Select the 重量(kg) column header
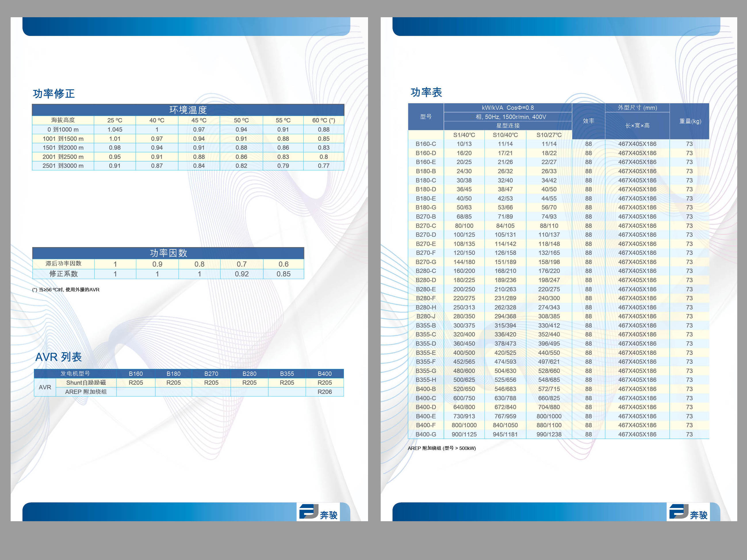Screen dimensions: 747x560 (690, 121)
